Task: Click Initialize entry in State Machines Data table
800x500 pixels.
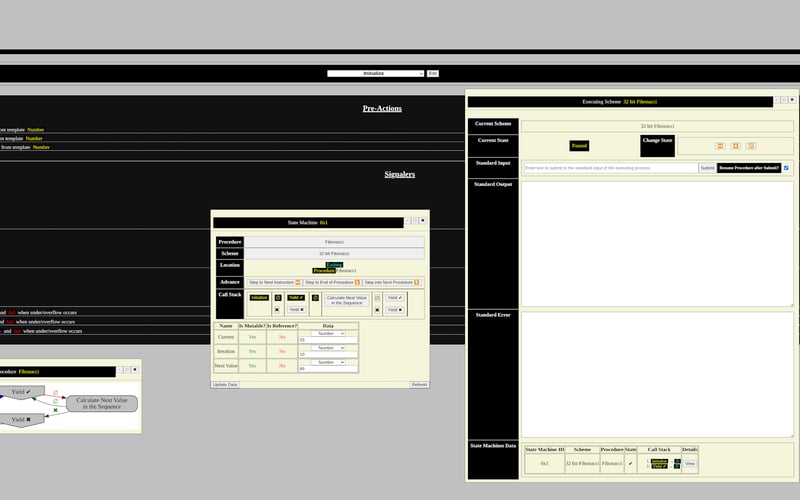Action: tap(659, 461)
